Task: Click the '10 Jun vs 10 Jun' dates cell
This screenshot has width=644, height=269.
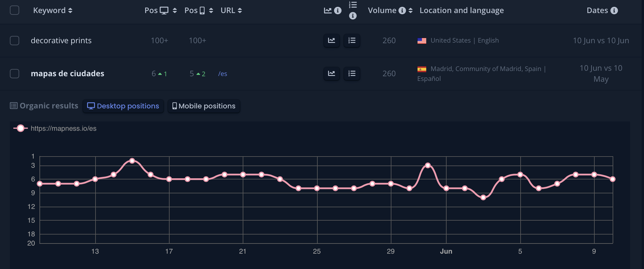Action: coord(601,41)
